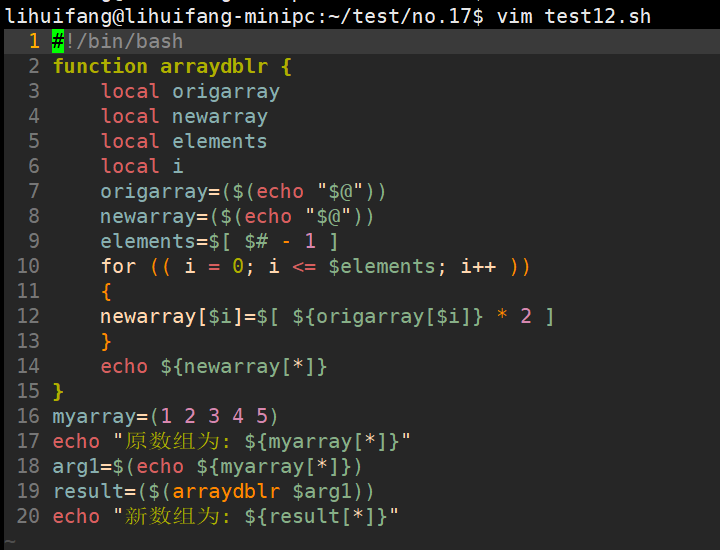Place cursor on the 'for' keyword
The height and width of the screenshot is (550, 720).
pos(118,266)
